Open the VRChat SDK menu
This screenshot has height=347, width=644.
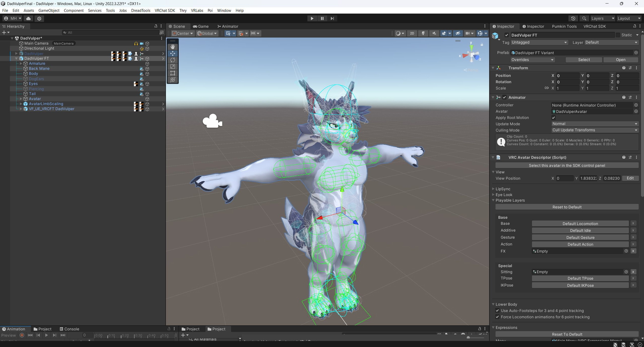click(165, 10)
